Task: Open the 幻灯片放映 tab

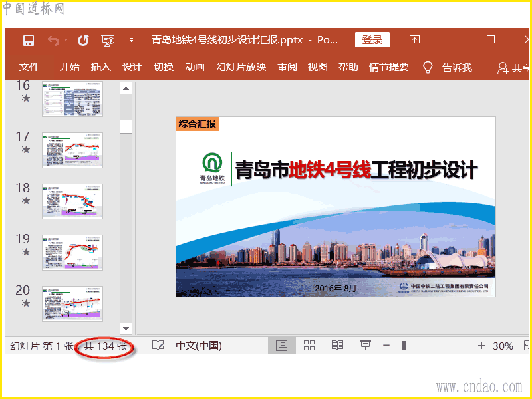Action: (x=241, y=67)
